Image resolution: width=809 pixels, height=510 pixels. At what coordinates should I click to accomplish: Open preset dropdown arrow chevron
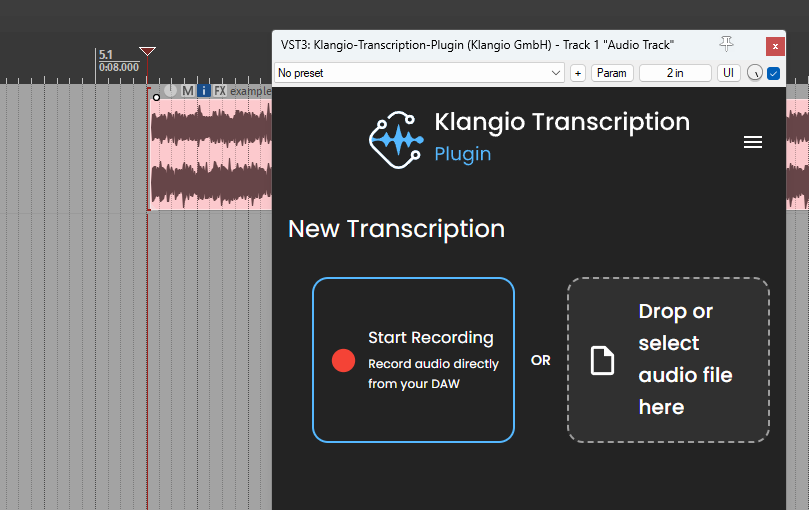556,73
